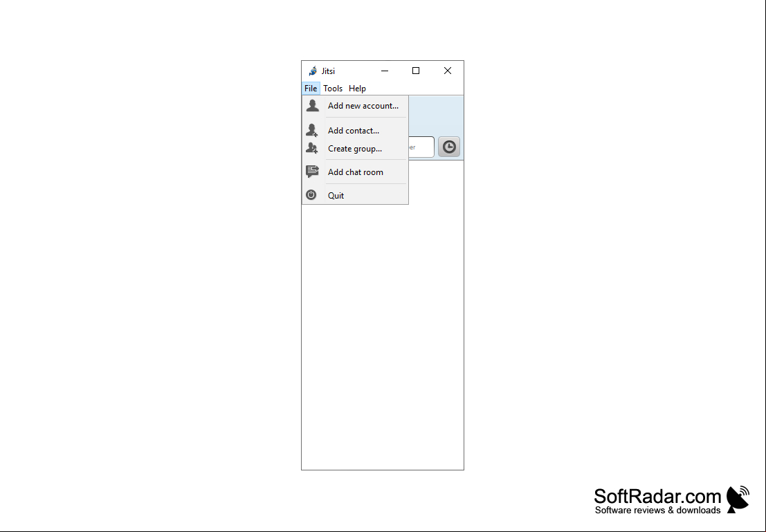Focus the search field partly hidden by the menu
The image size is (766, 532).
(421, 147)
